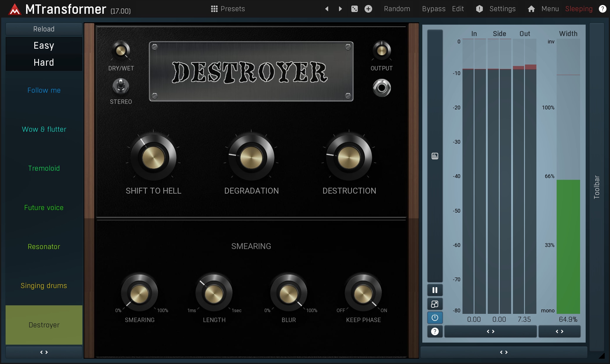
Task: Pause the level meters
Action: (x=435, y=290)
